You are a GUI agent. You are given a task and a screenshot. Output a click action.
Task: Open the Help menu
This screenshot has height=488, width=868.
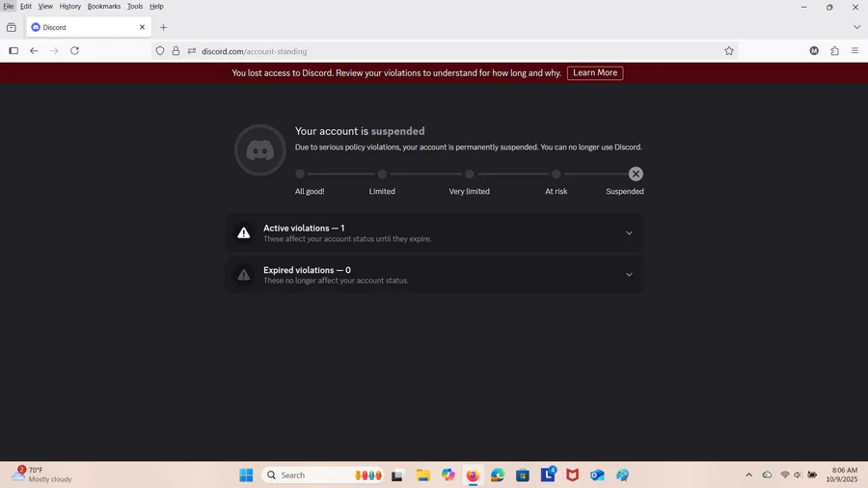(x=156, y=6)
